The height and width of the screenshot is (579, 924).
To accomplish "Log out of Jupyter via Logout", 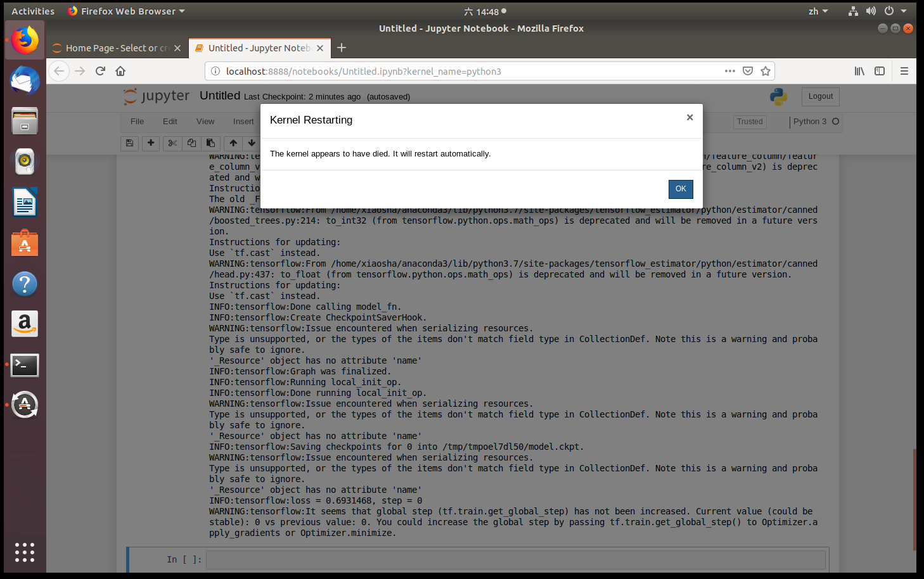I will [820, 96].
